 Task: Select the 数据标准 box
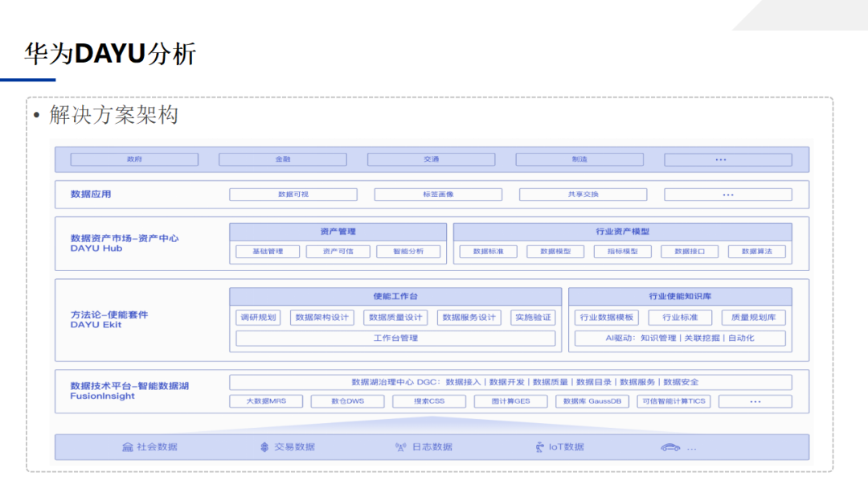click(489, 252)
